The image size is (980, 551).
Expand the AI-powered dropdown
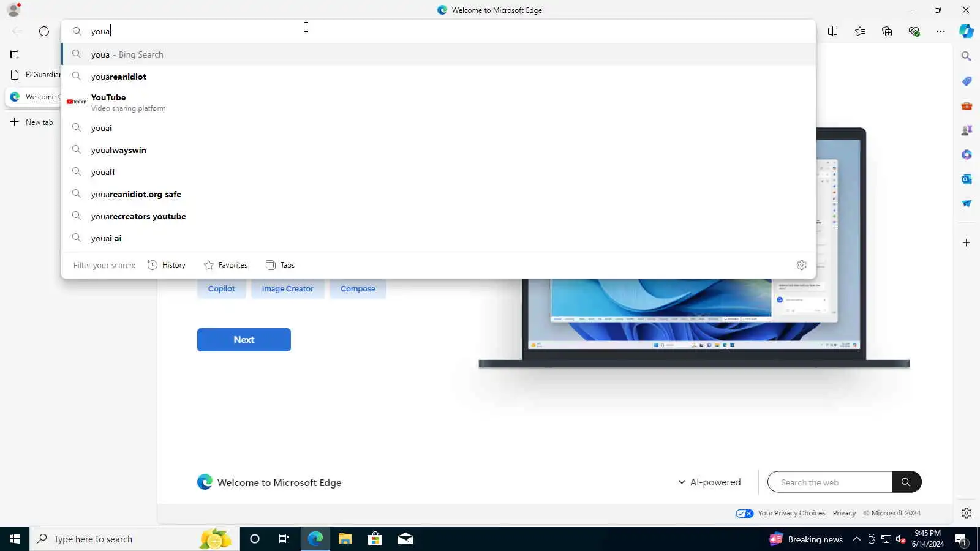coord(709,482)
